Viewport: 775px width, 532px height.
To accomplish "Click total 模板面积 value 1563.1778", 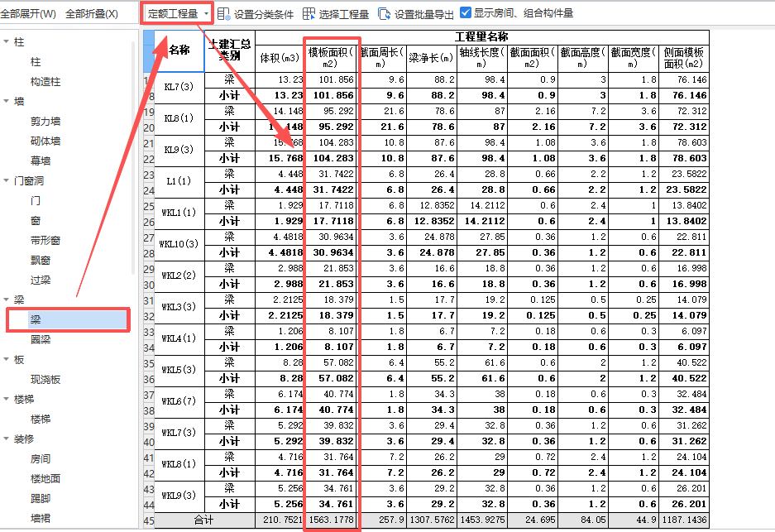I will click(x=331, y=520).
